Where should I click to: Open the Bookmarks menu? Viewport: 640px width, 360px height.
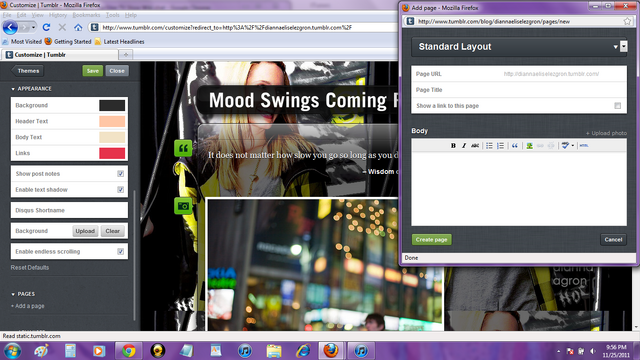86,15
